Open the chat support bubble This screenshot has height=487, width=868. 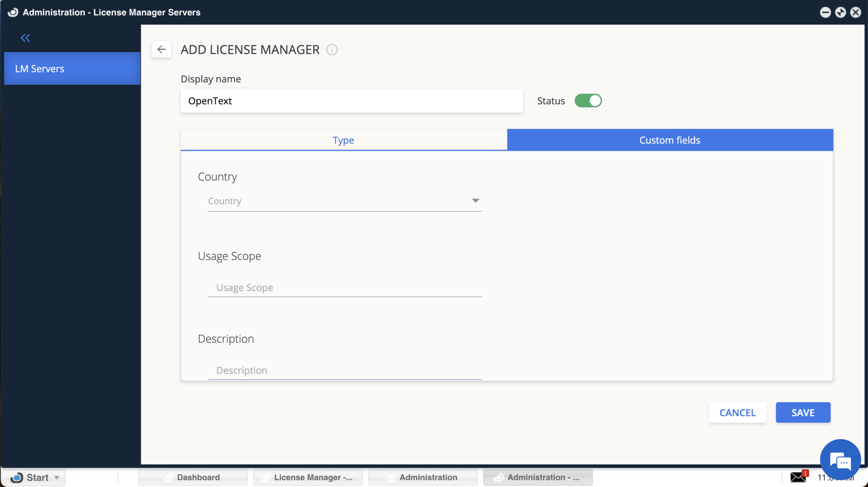pos(840,460)
